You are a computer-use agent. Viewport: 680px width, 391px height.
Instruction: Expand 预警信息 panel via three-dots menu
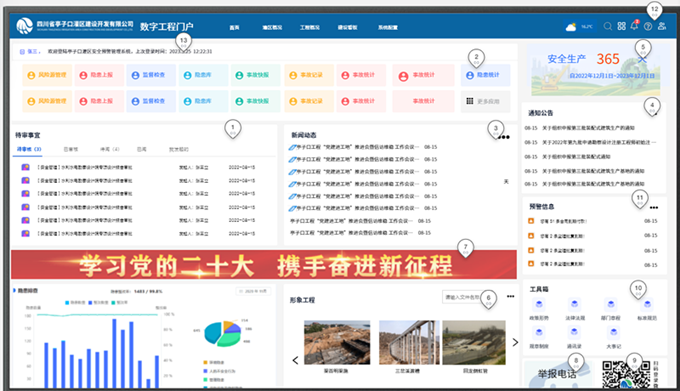[654, 208]
